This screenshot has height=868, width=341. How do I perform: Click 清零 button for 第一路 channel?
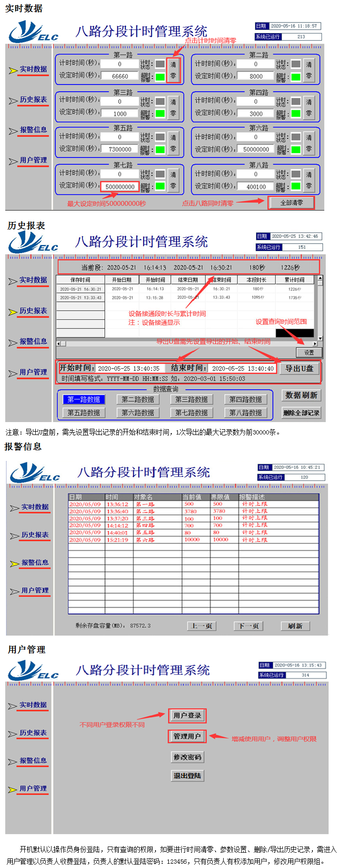tap(173, 70)
